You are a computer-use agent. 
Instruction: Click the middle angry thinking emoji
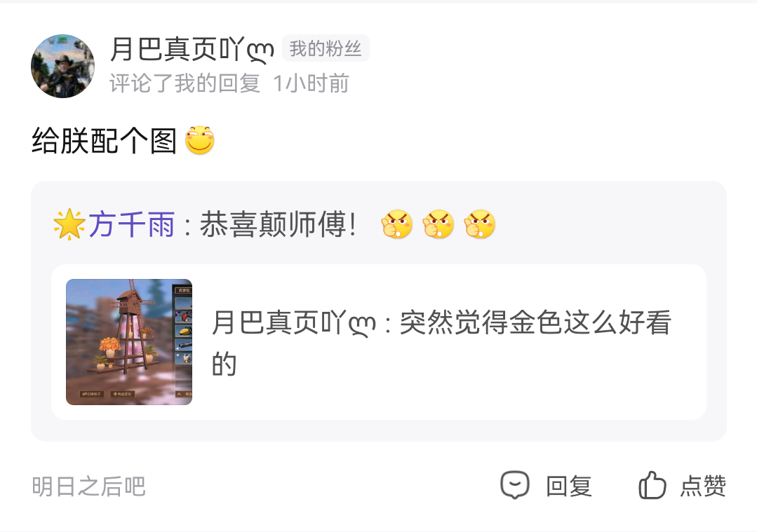438,224
